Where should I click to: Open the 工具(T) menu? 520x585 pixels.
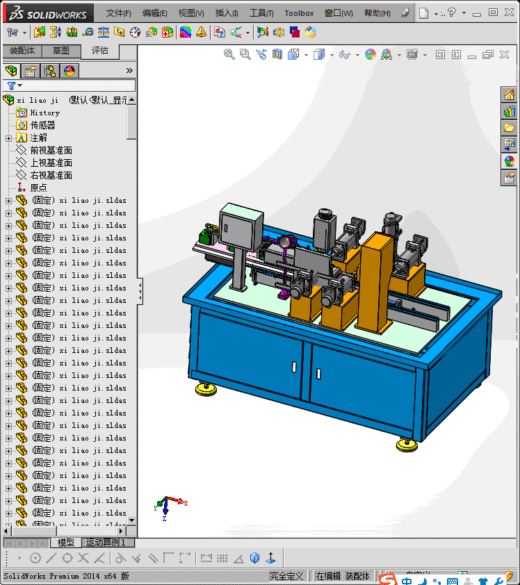click(x=261, y=13)
